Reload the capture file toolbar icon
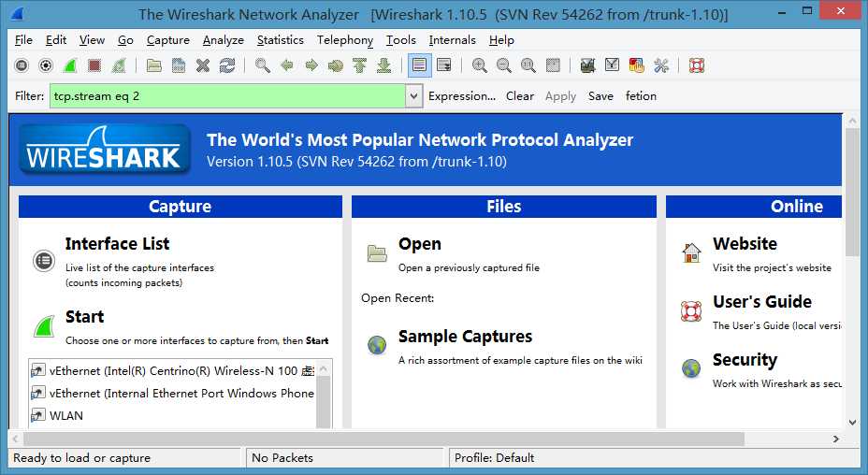The image size is (868, 475). tap(227, 65)
